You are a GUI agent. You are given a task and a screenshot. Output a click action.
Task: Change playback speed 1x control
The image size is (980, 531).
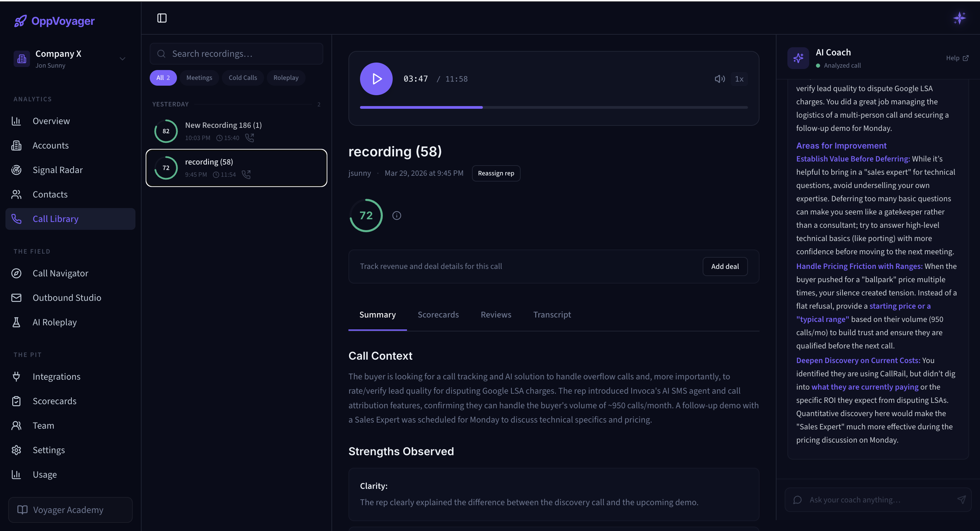(739, 79)
